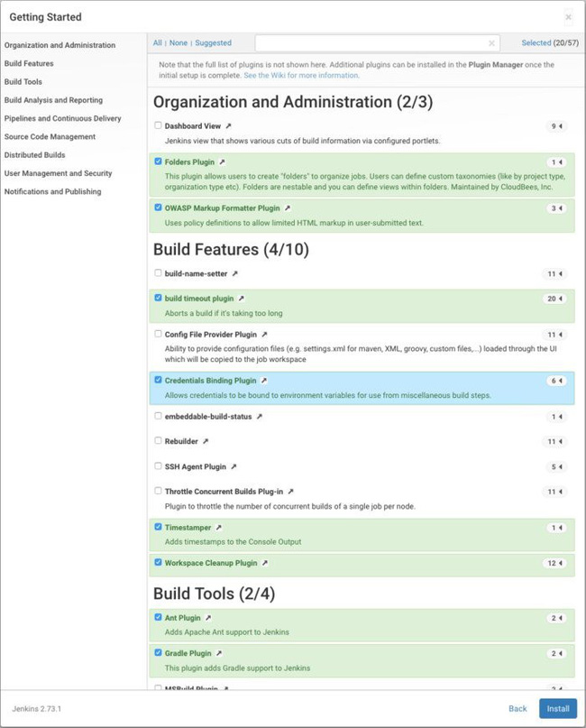Open Config File Provider Plugin link arrow

[264, 335]
